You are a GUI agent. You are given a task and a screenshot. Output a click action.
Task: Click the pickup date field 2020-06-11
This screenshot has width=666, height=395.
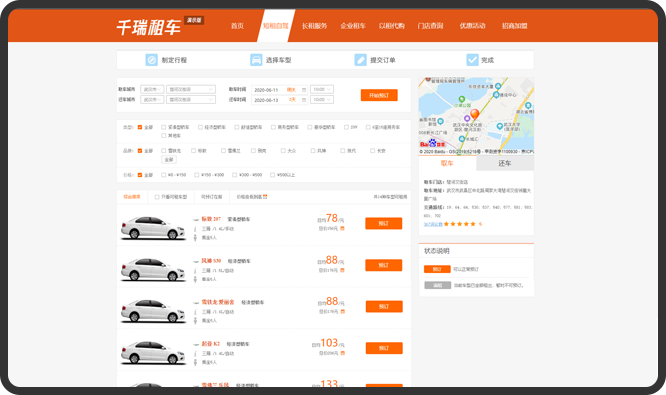tap(279, 90)
